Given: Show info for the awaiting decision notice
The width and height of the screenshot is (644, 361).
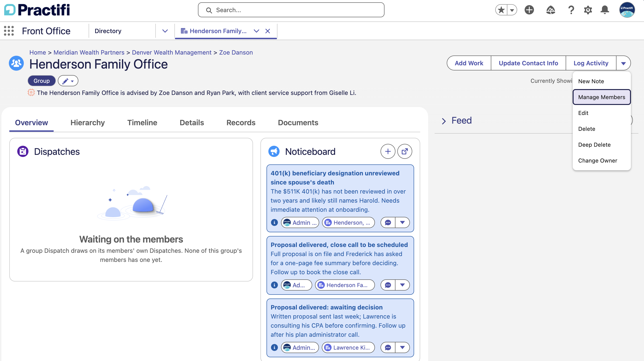Looking at the screenshot, I should [x=274, y=347].
